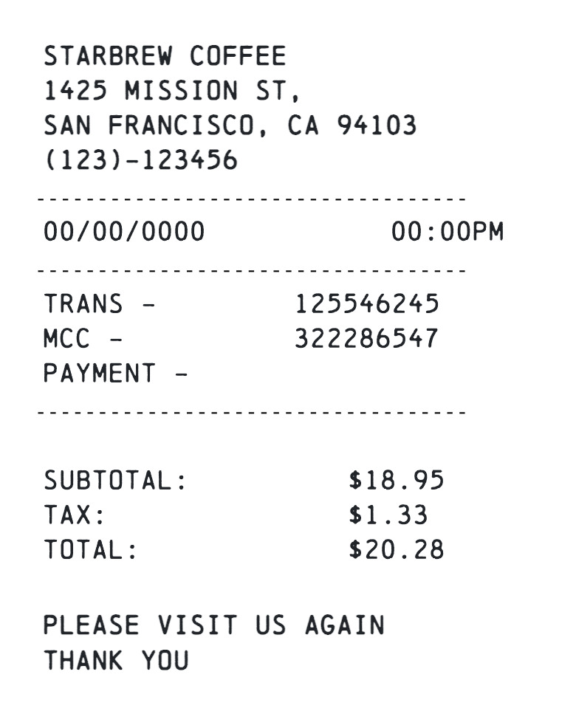Screen dimensions: 576x728
Task: Select the tax amount $1.33
Action: (x=388, y=515)
